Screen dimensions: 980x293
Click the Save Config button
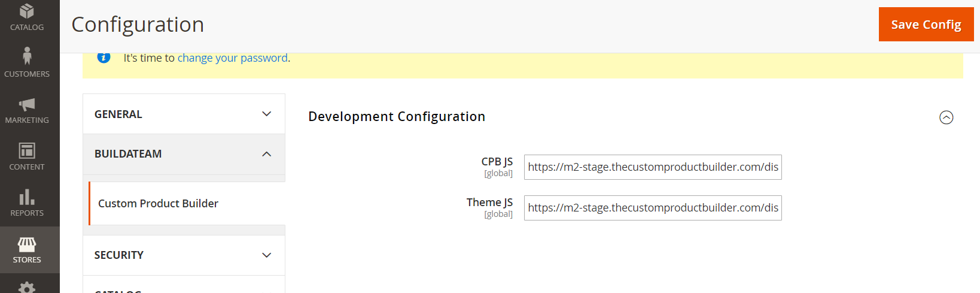pyautogui.click(x=926, y=25)
